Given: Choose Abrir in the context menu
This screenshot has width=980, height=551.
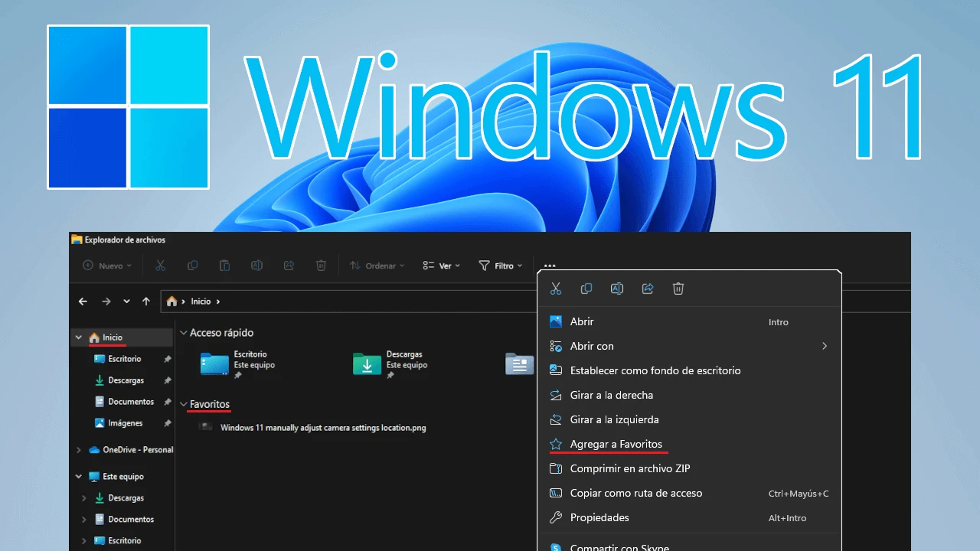Looking at the screenshot, I should click(689, 322).
